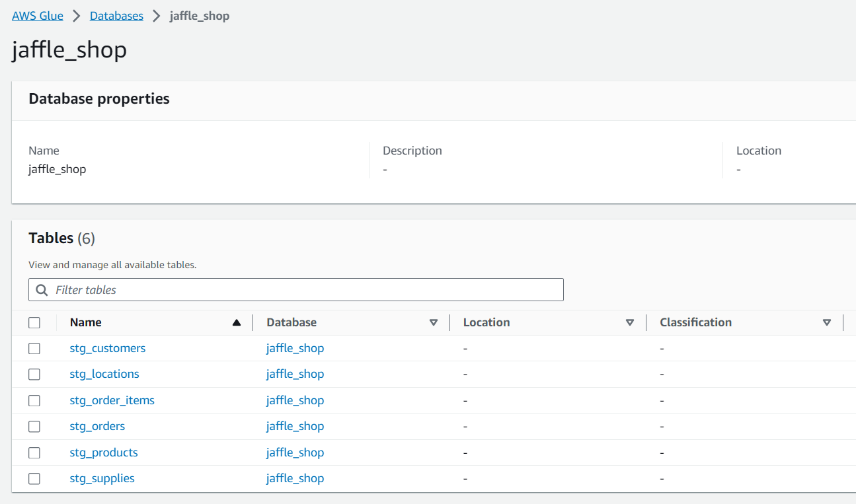Screen dimensions: 856x504
Task: Navigate to Databases breadcrumb link
Action: pos(116,16)
